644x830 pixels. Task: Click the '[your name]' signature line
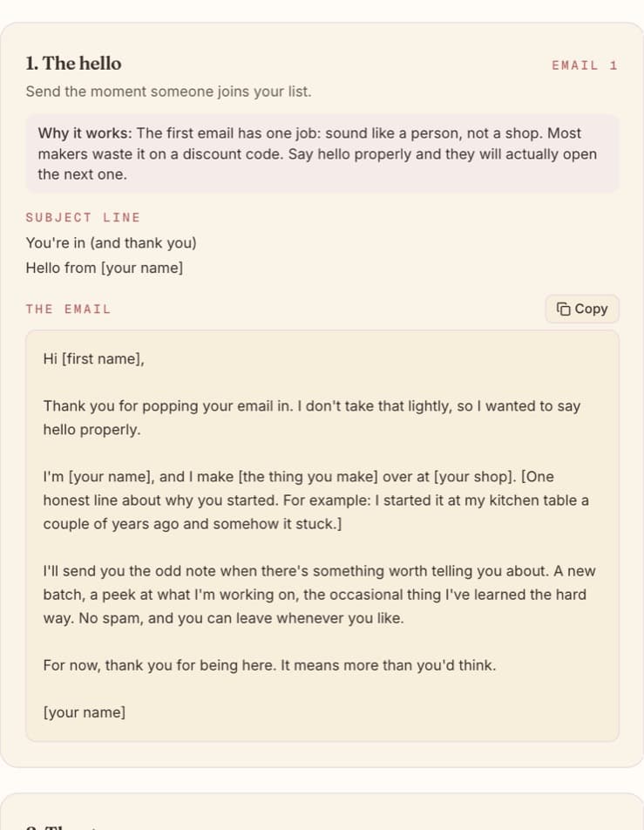pos(85,712)
